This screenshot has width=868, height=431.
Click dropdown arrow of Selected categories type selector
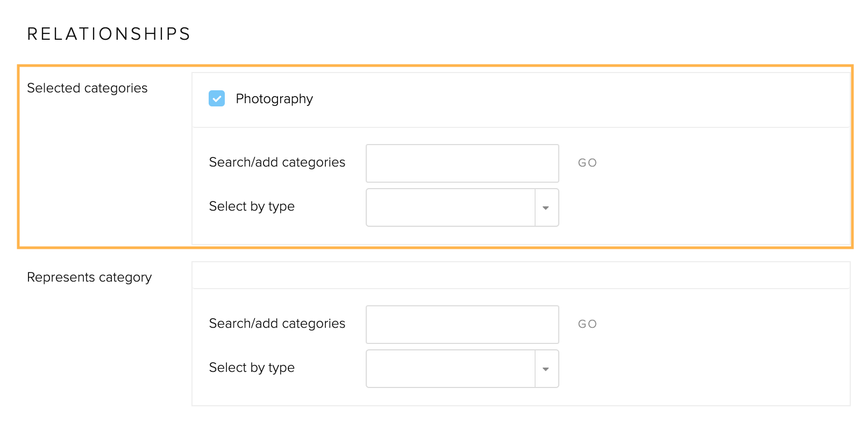[x=546, y=207]
